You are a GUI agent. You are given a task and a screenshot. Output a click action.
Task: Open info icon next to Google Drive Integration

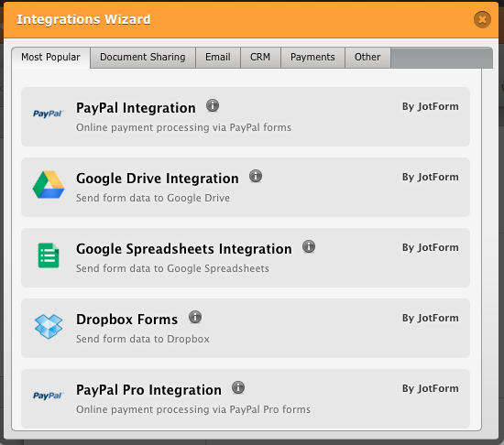(x=256, y=176)
